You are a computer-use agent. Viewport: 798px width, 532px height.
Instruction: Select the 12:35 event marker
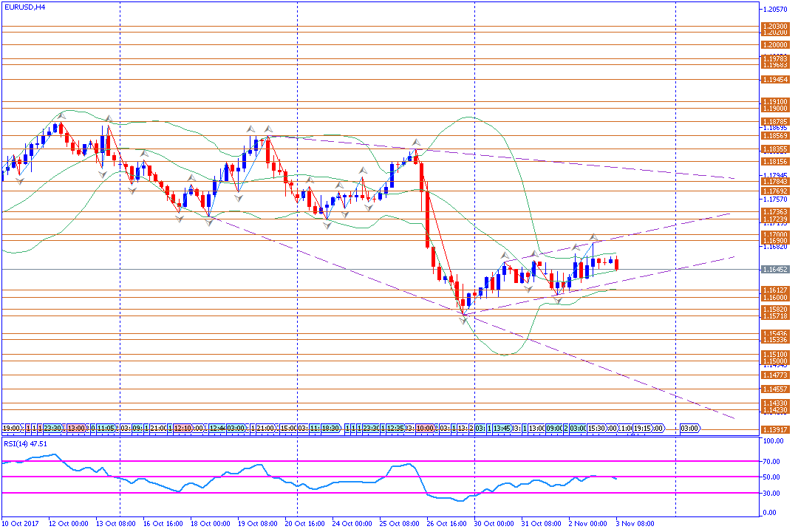395,428
